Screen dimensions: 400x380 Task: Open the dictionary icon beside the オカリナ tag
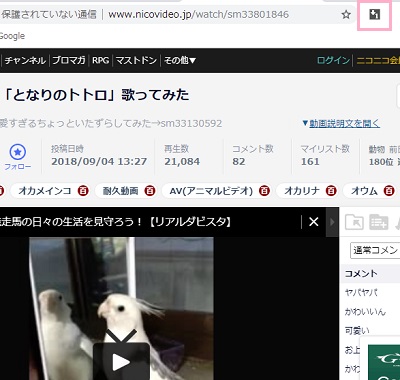coord(331,191)
